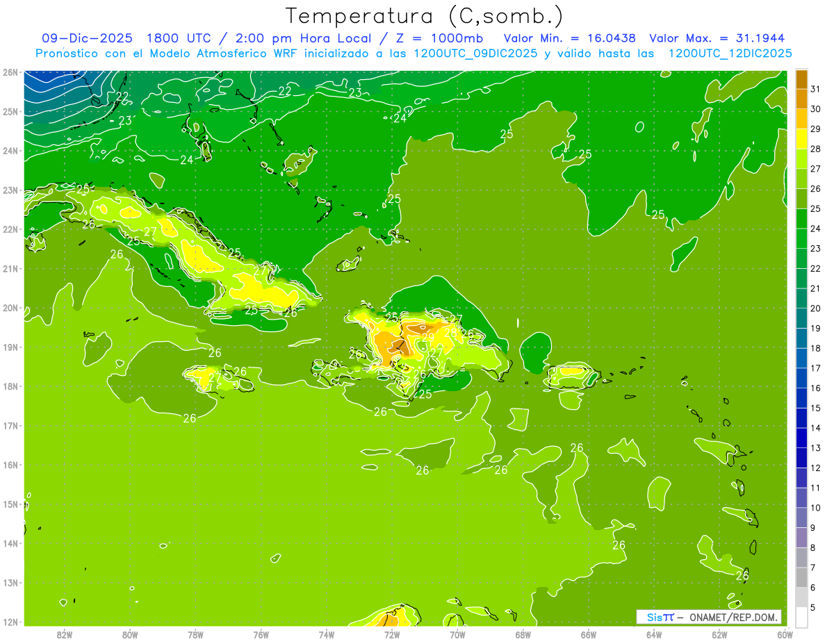Click 'Valor Max. = 31.1944' text

click(717, 38)
